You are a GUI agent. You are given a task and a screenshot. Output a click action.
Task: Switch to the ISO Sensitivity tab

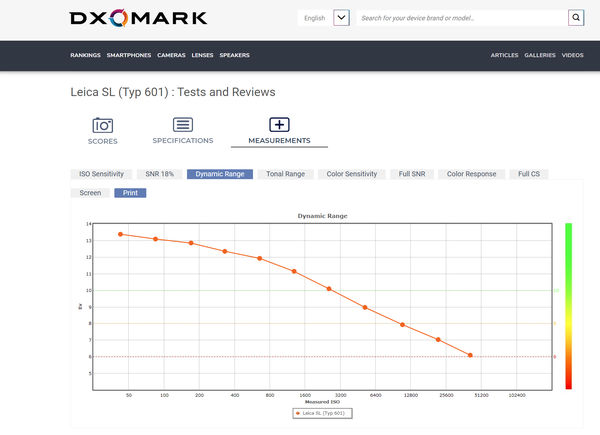click(101, 174)
